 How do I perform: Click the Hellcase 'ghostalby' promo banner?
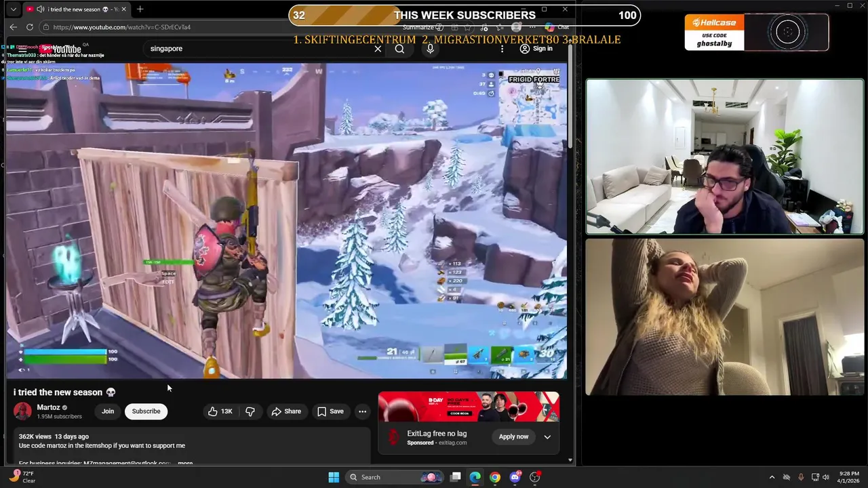pyautogui.click(x=756, y=32)
